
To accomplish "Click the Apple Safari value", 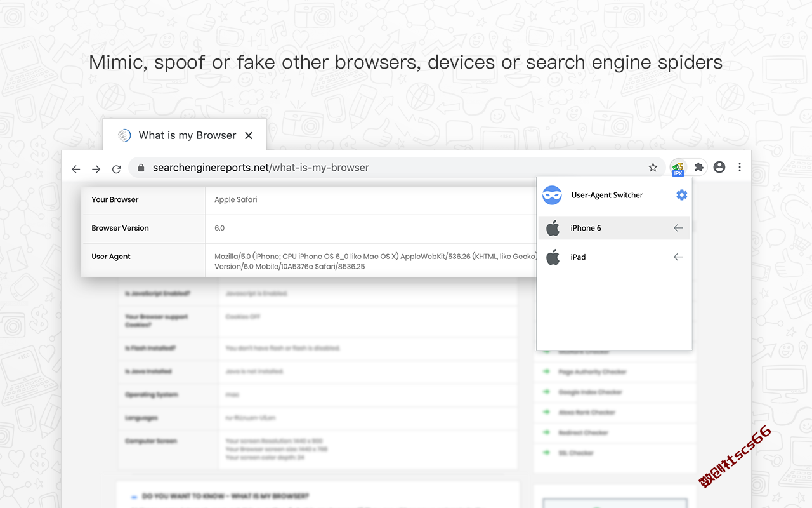I will (x=236, y=199).
